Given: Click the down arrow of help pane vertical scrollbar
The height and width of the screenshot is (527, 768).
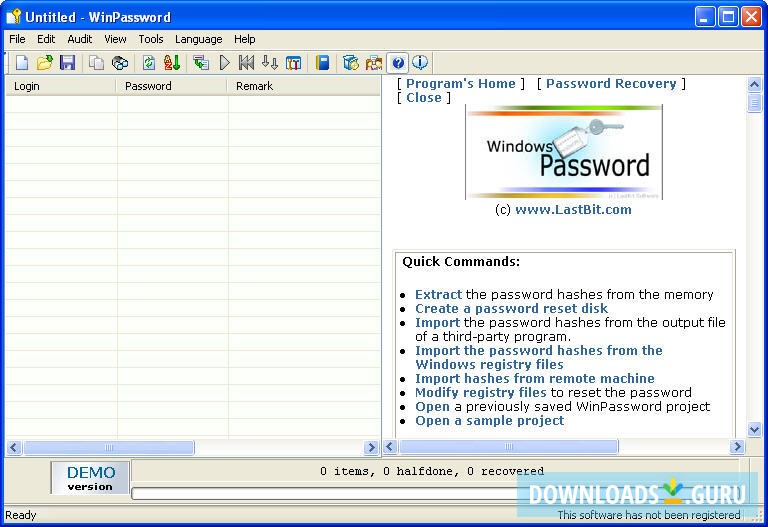Looking at the screenshot, I should click(x=754, y=430).
